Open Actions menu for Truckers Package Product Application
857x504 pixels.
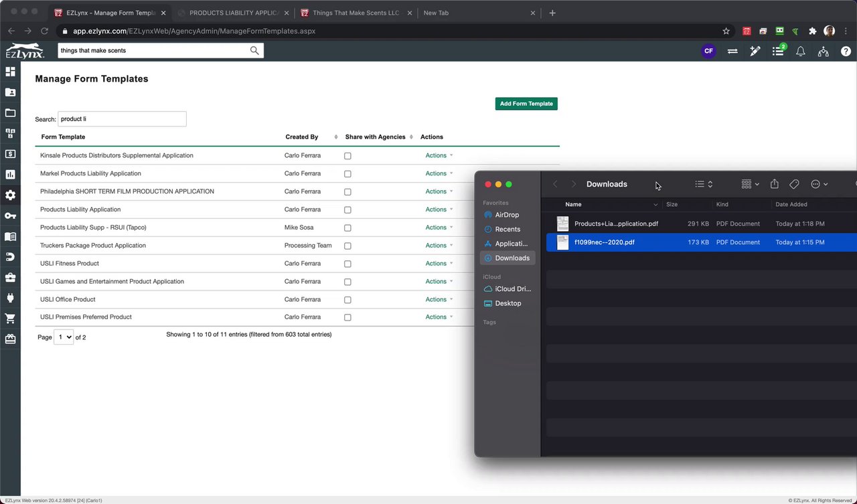(439, 246)
